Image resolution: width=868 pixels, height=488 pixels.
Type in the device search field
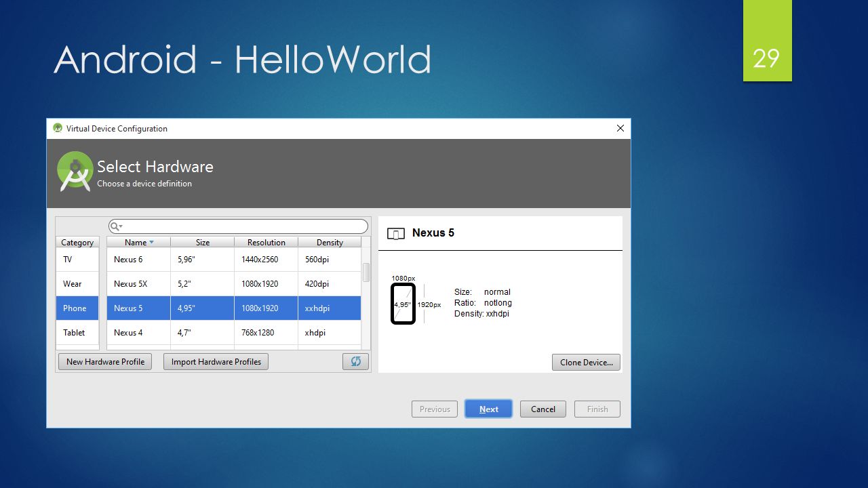coord(238,226)
